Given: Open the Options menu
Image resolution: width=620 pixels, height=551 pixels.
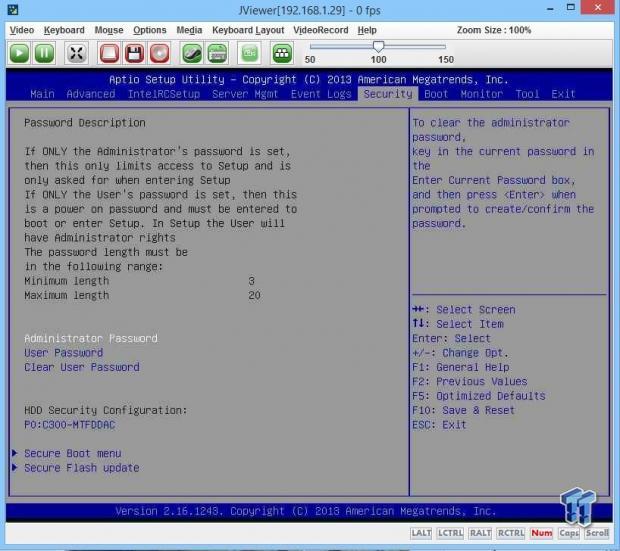Looking at the screenshot, I should (x=149, y=30).
